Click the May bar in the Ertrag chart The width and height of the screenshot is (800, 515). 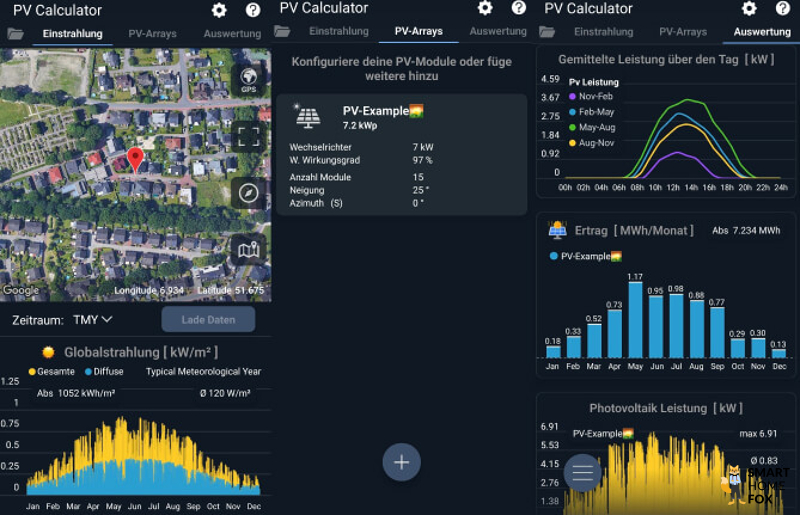click(635, 322)
